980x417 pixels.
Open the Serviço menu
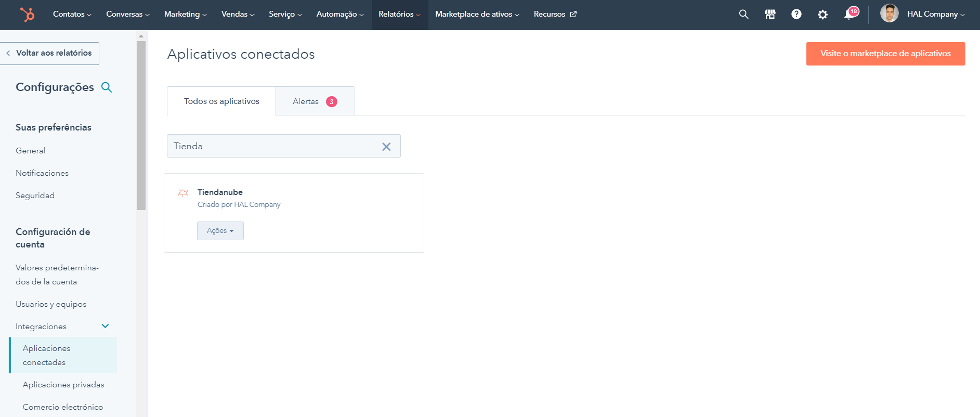coord(285,14)
